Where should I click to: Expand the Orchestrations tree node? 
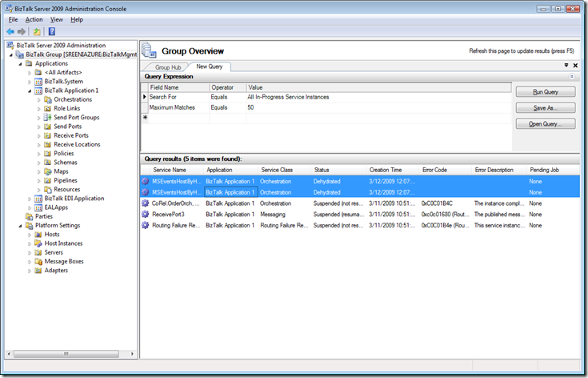coord(38,99)
